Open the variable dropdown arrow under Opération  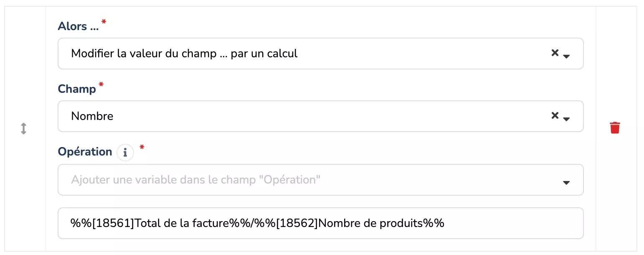(566, 182)
